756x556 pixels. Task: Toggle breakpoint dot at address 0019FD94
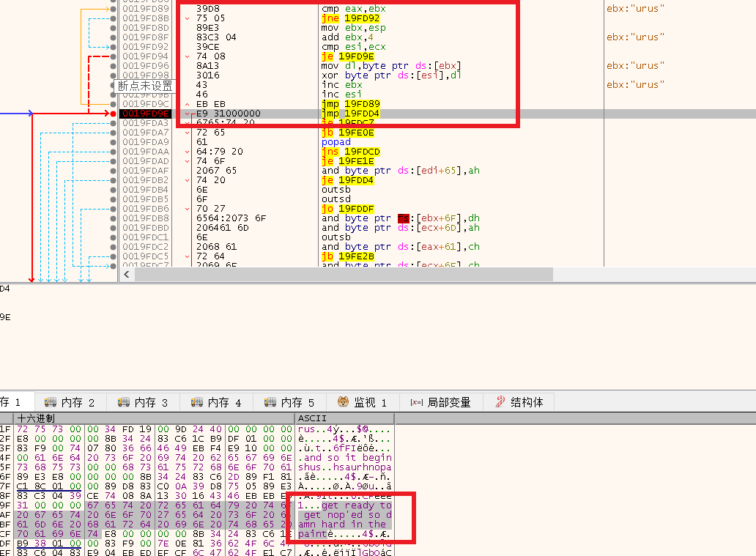coord(113,56)
